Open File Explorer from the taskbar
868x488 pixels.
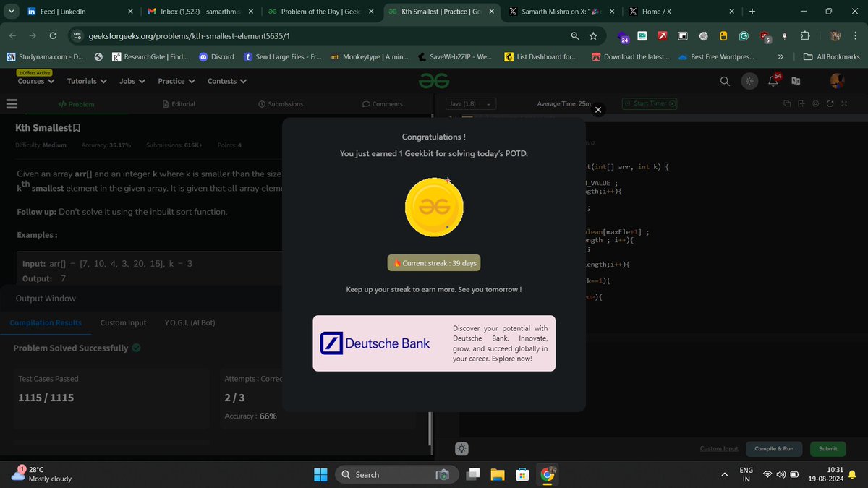click(497, 474)
